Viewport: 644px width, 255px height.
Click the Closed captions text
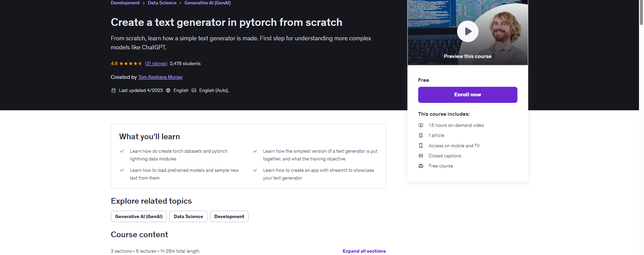pyautogui.click(x=445, y=156)
